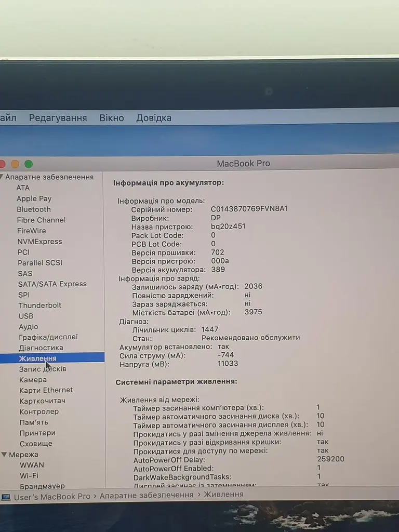Click the yellow minimize window button

click(x=15, y=164)
